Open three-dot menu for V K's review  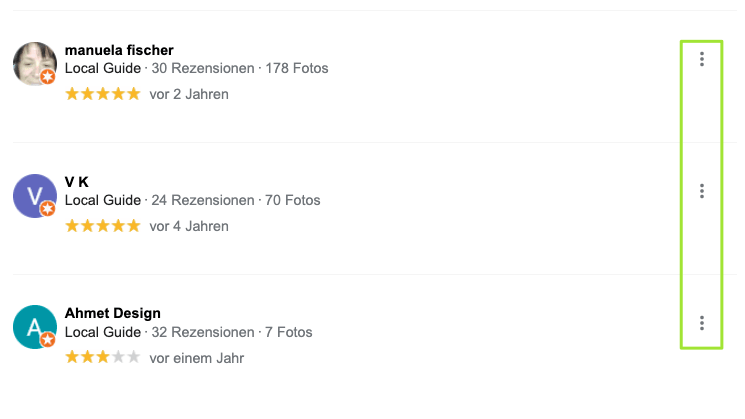click(702, 191)
